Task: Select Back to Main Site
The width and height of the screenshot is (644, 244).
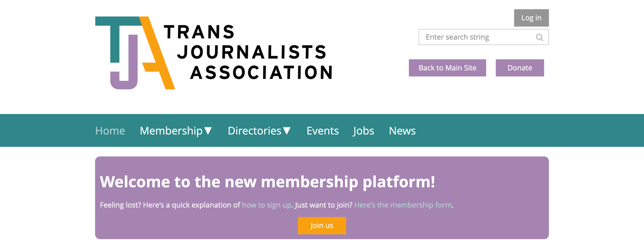Action: [x=447, y=68]
